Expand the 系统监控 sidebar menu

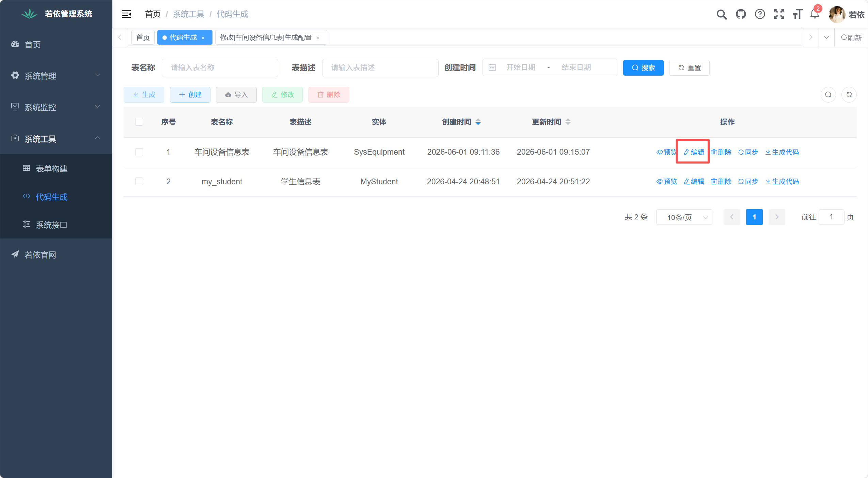coord(56,107)
